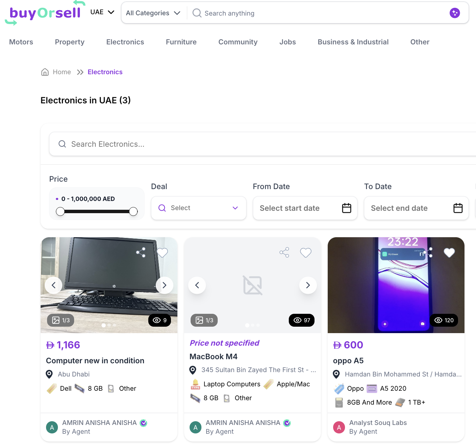Screen dimensions: 476x448
Task: Click the location pin next to Hamdan Bin Mohammed St
Action: coord(336,374)
